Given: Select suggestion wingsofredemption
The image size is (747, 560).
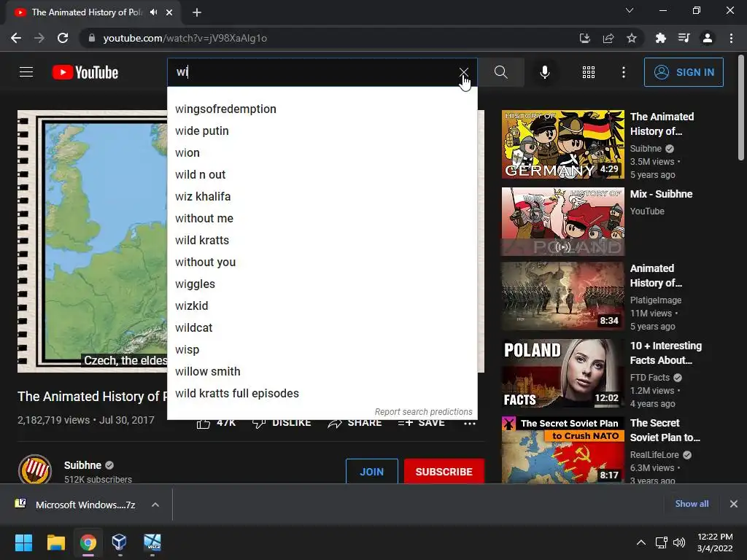Looking at the screenshot, I should [x=322, y=109].
